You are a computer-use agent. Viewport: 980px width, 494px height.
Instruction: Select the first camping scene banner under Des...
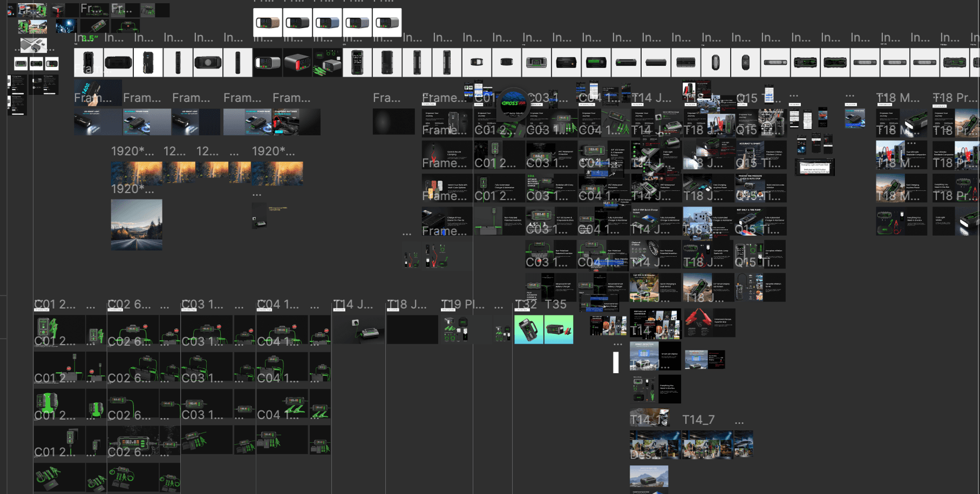tap(655, 445)
